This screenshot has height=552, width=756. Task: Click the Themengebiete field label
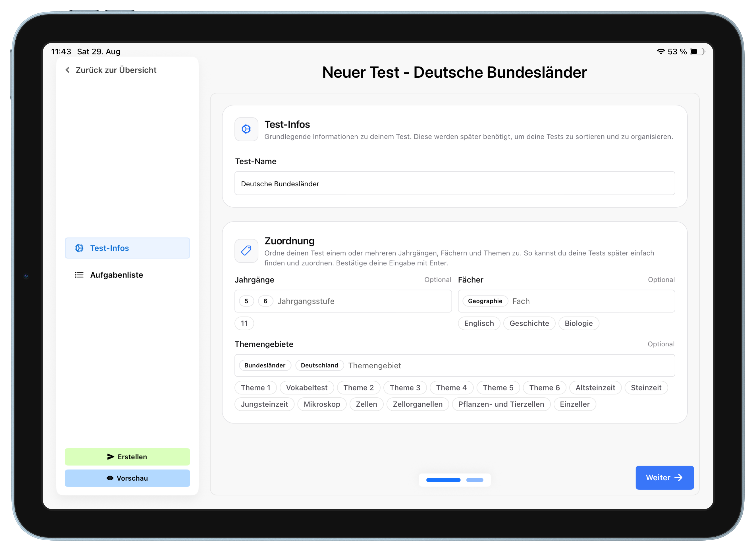(x=264, y=344)
